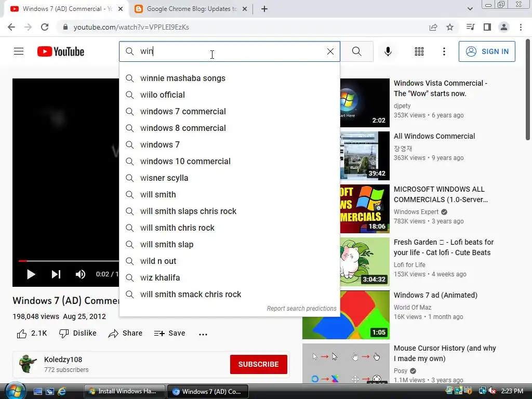
Task: Click the search magnifier button
Action: pyautogui.click(x=356, y=51)
